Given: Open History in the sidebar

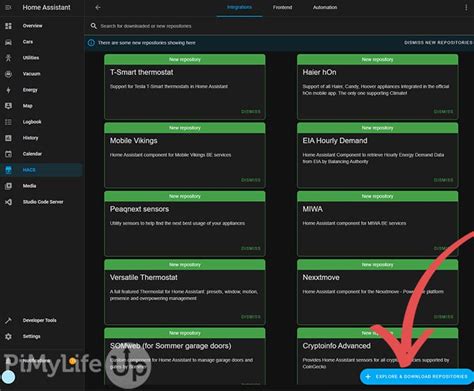Looking at the screenshot, I should pos(41,138).
